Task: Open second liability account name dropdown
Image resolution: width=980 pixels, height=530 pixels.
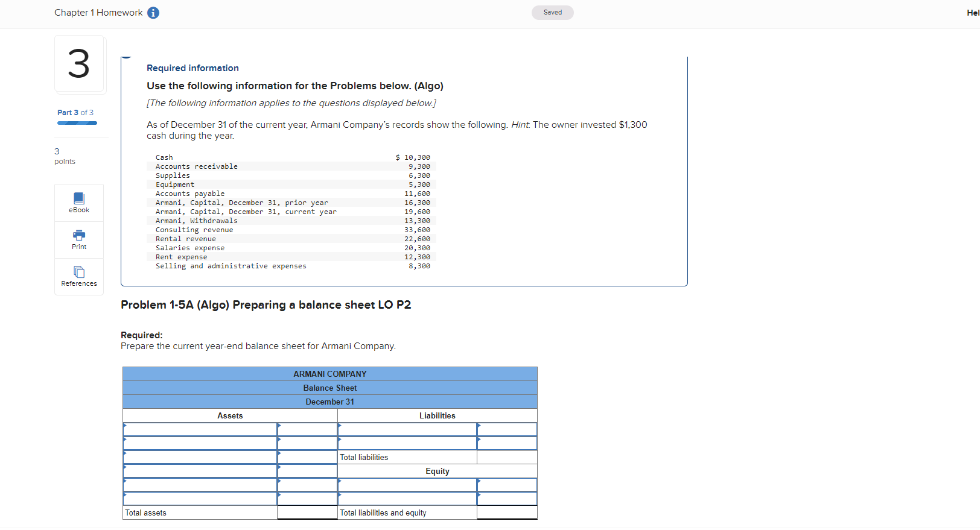Action: tap(407, 443)
